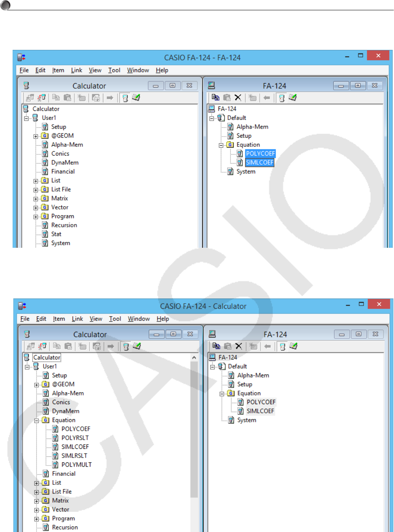Click notepad edit icon in lower FA-124 toolbar

point(293,346)
